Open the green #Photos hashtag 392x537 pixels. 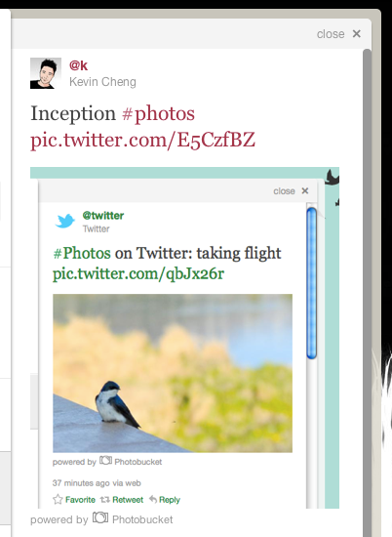click(82, 254)
